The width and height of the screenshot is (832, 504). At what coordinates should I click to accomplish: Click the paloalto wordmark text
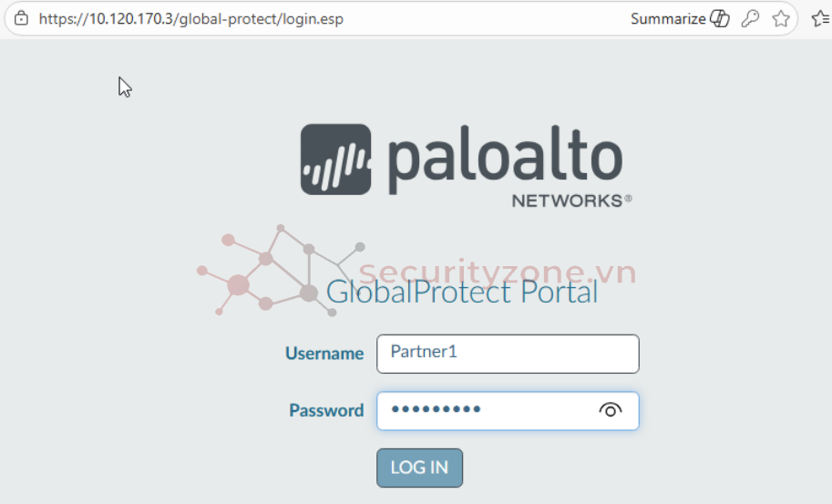pyautogui.click(x=505, y=159)
